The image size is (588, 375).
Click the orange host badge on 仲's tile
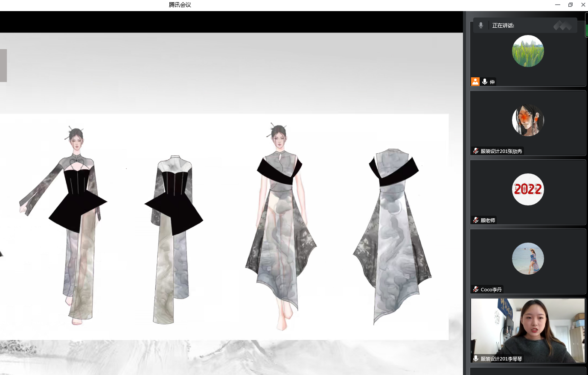475,82
